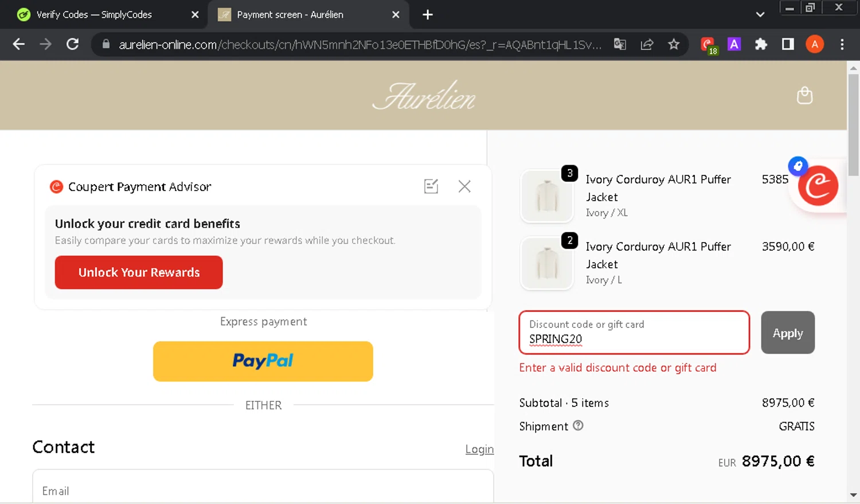The height and width of the screenshot is (504, 860).
Task: Close the Coupert Payment Advisor panel
Action: [464, 186]
